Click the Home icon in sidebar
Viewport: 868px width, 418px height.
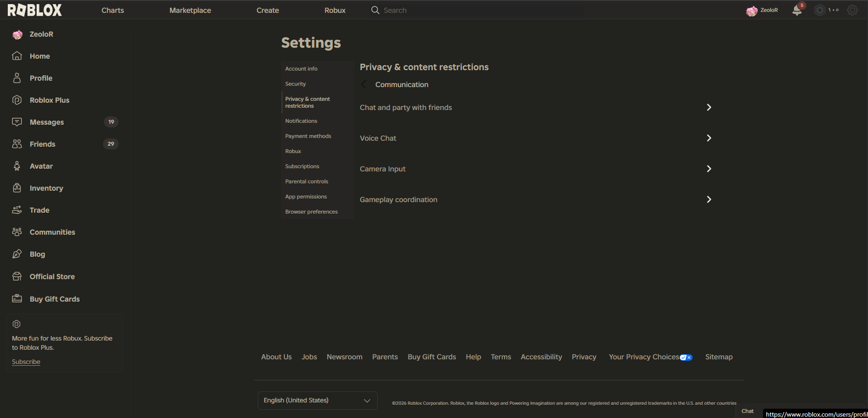coord(17,56)
